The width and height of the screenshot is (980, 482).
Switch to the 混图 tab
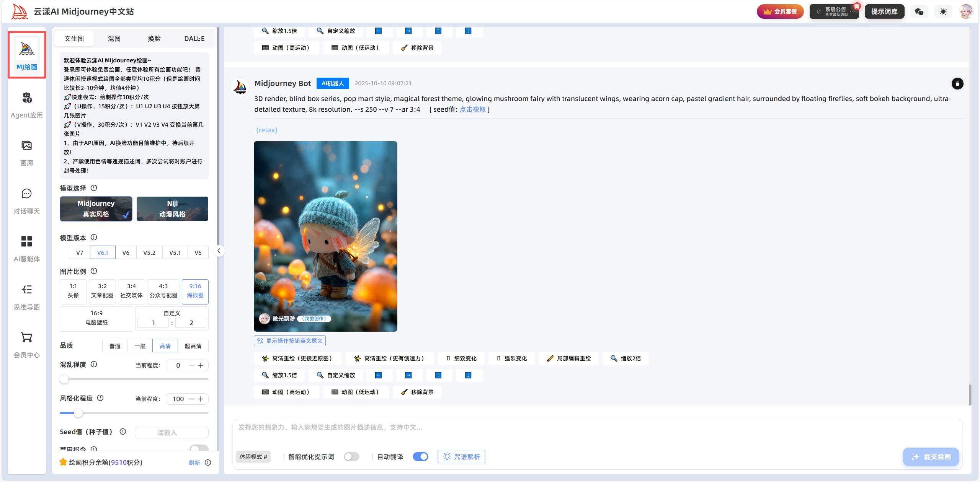(x=114, y=39)
